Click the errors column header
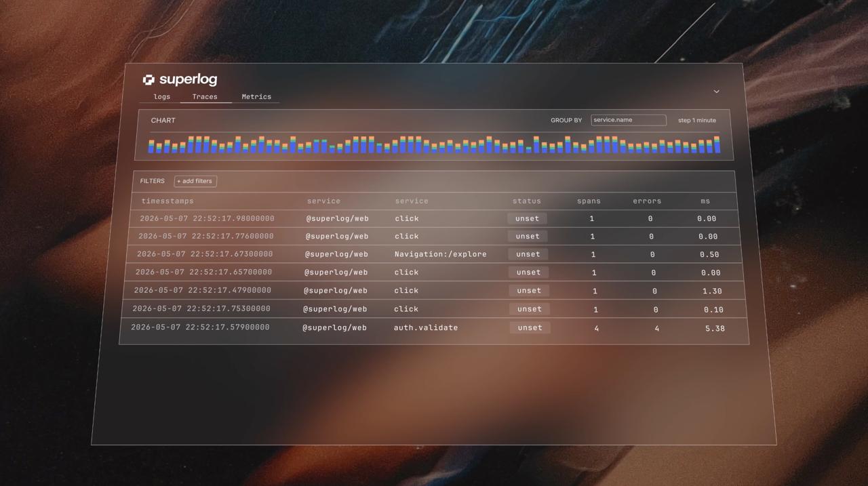868x486 pixels. pyautogui.click(x=647, y=201)
